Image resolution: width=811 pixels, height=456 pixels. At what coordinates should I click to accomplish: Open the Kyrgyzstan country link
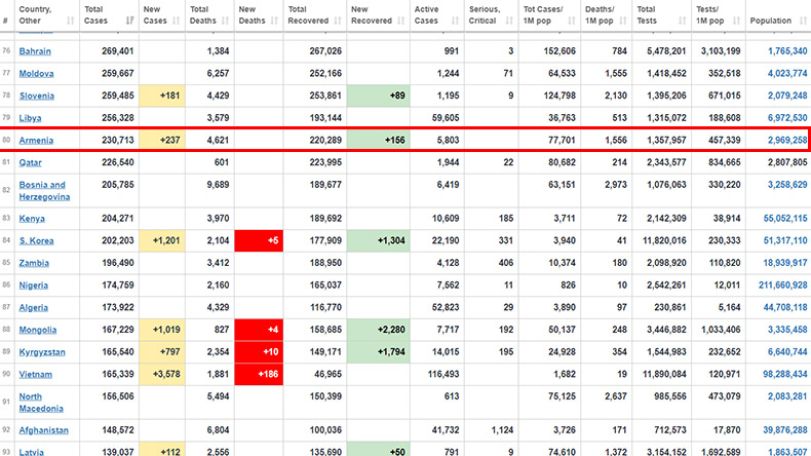pos(42,352)
